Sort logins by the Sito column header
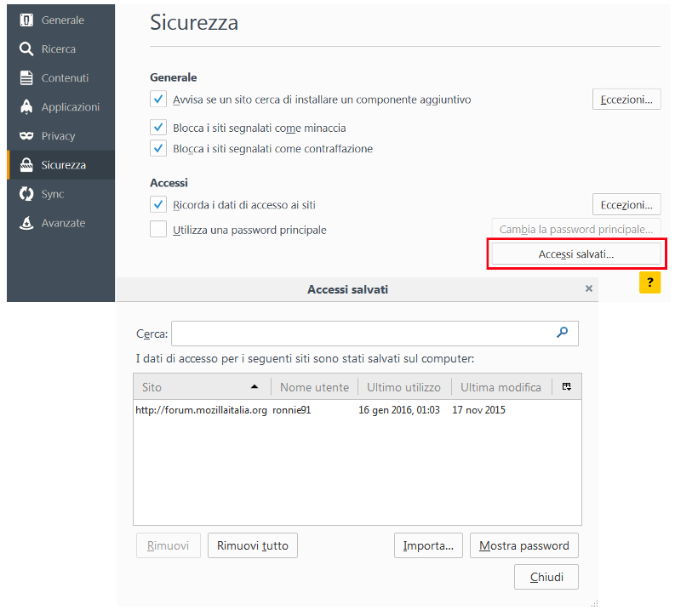 [x=201, y=387]
